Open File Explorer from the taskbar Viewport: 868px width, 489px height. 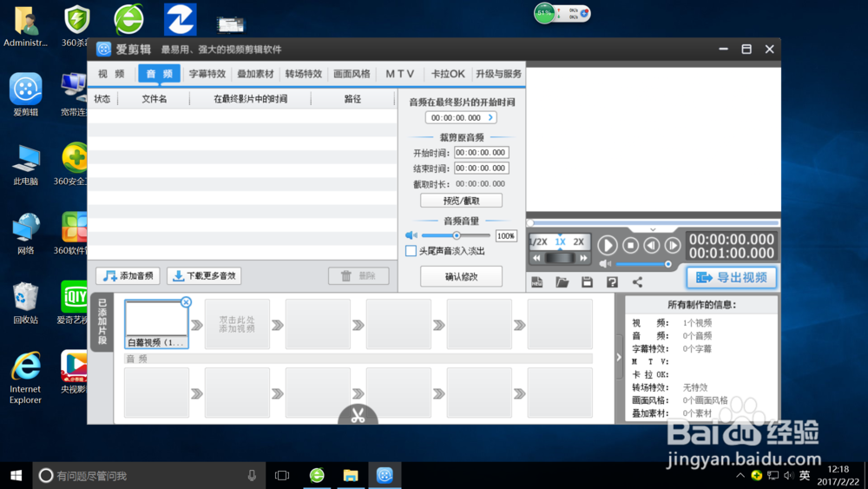[351, 476]
